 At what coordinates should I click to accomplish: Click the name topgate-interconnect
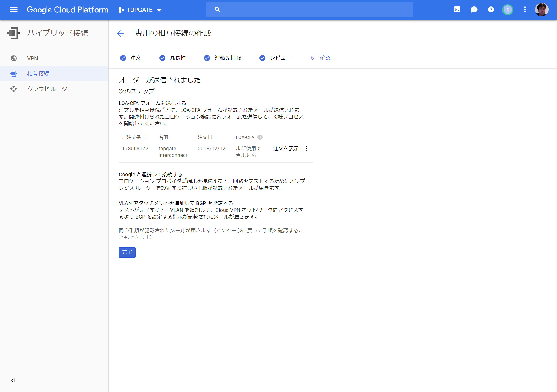click(x=173, y=152)
